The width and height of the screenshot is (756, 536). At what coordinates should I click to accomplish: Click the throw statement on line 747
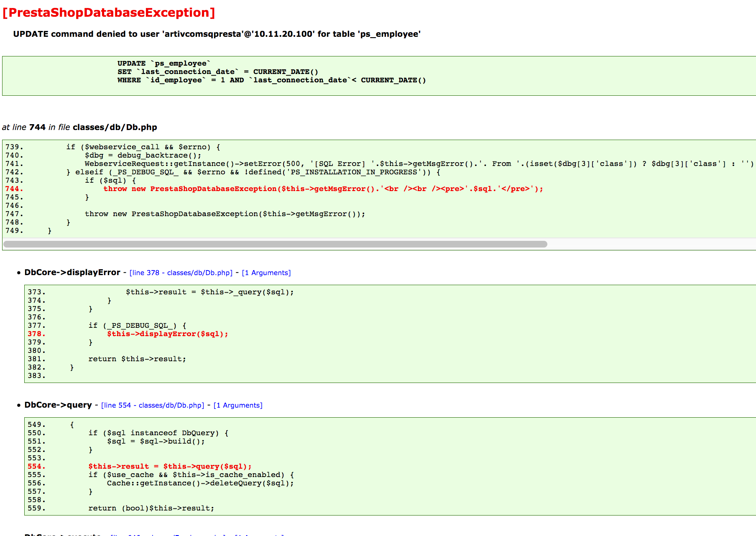tap(225, 214)
